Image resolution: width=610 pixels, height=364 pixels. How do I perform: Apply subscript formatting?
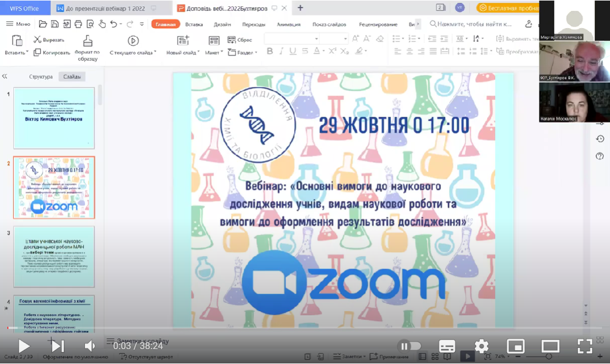coord(344,51)
